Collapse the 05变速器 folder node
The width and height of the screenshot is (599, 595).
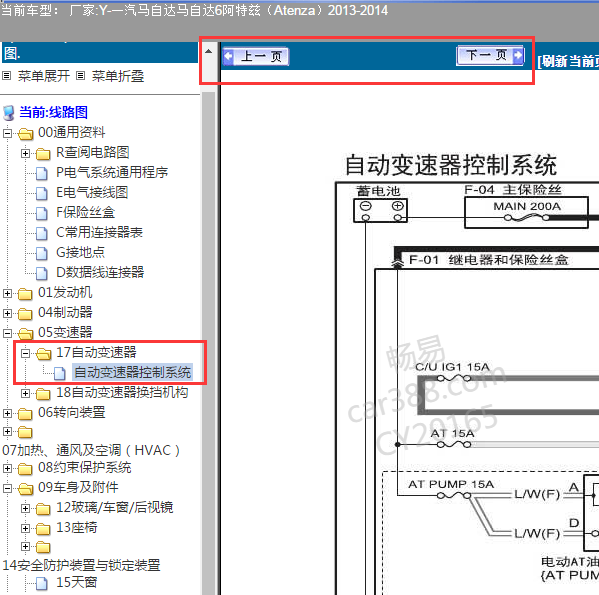coord(7,333)
